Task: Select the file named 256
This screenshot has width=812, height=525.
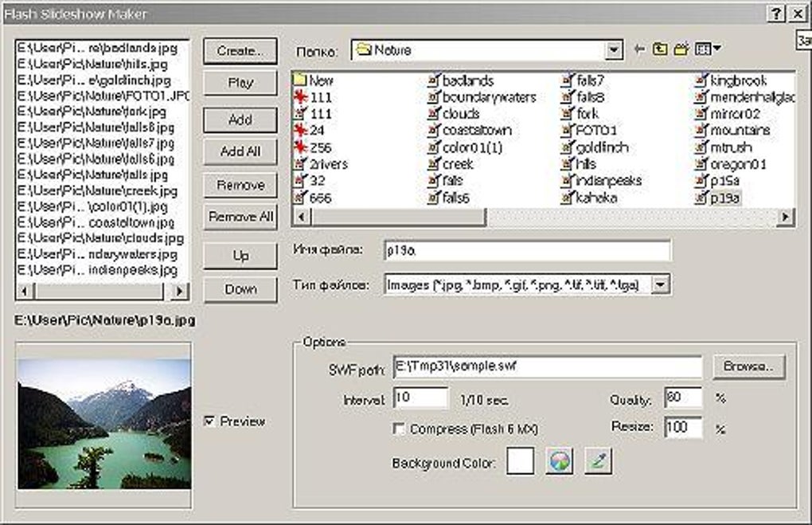Action: [313, 147]
